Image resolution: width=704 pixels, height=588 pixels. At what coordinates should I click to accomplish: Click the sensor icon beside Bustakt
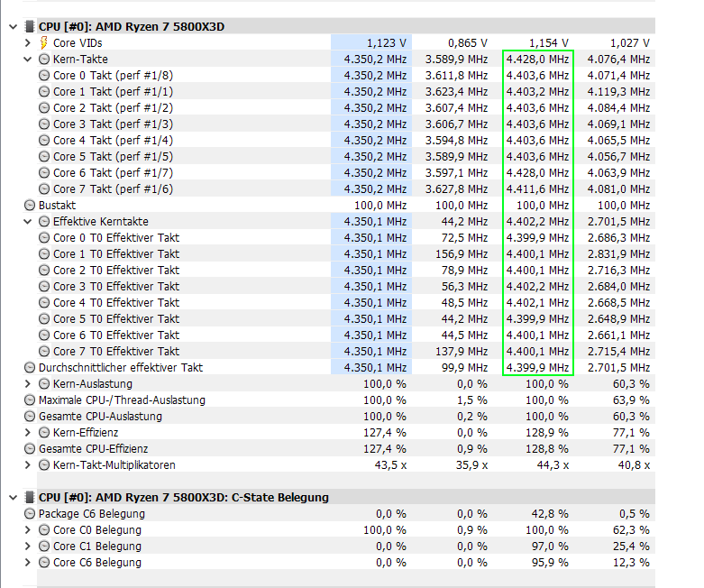pyautogui.click(x=30, y=206)
